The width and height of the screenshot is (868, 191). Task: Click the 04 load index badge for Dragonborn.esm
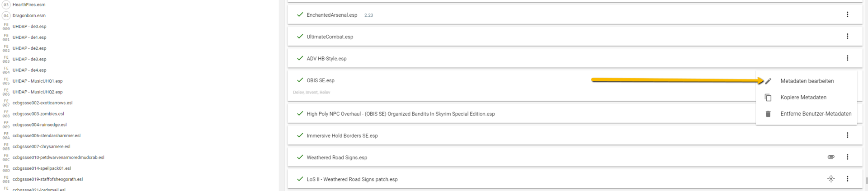(6, 15)
